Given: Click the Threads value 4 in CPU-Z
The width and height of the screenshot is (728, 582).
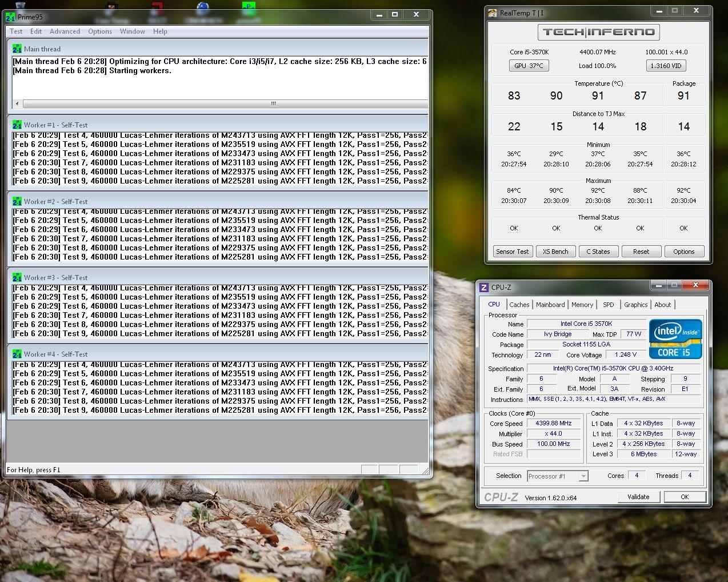Looking at the screenshot, I should pyautogui.click(x=690, y=475).
